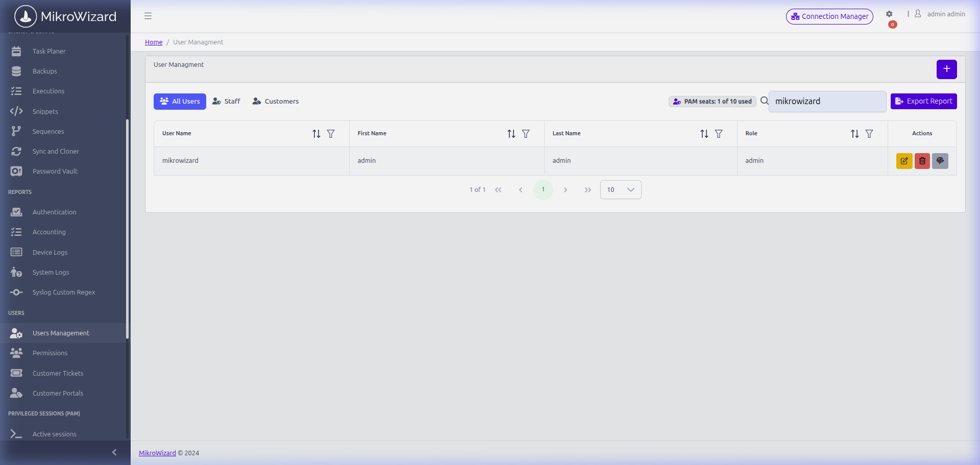Go to first page of results
The height and width of the screenshot is (465, 980).
click(x=498, y=190)
